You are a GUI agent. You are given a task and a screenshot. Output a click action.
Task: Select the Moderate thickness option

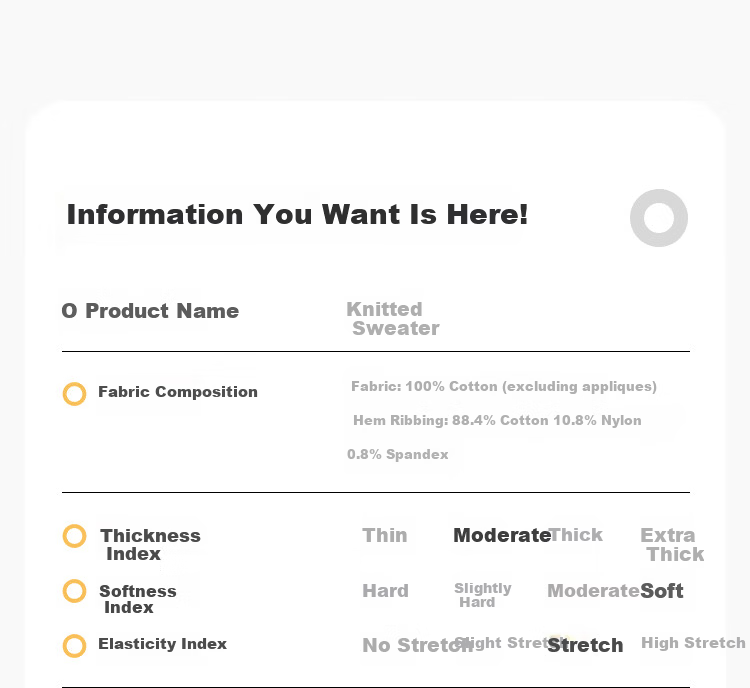pyautogui.click(x=502, y=535)
